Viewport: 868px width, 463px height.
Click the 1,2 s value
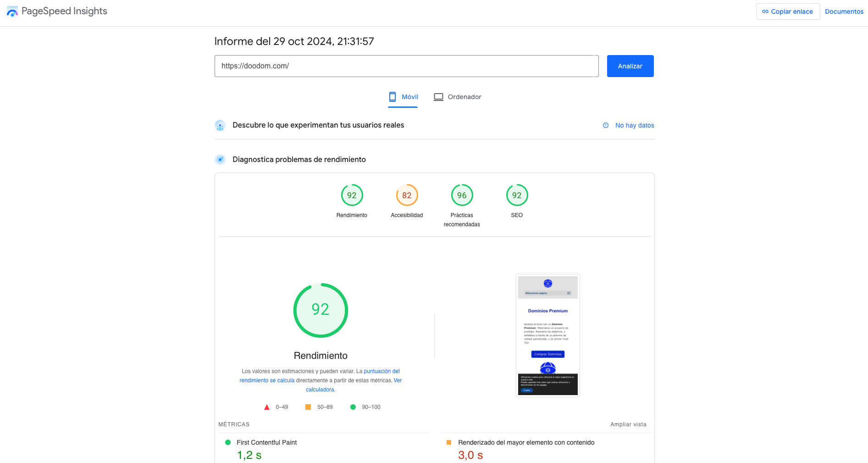[x=249, y=455]
